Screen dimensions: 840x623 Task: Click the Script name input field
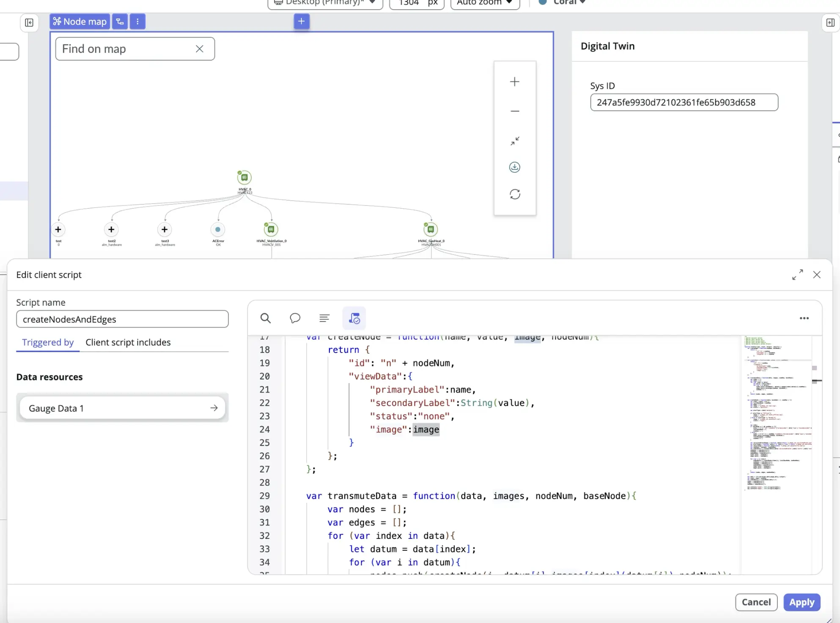[122, 319]
